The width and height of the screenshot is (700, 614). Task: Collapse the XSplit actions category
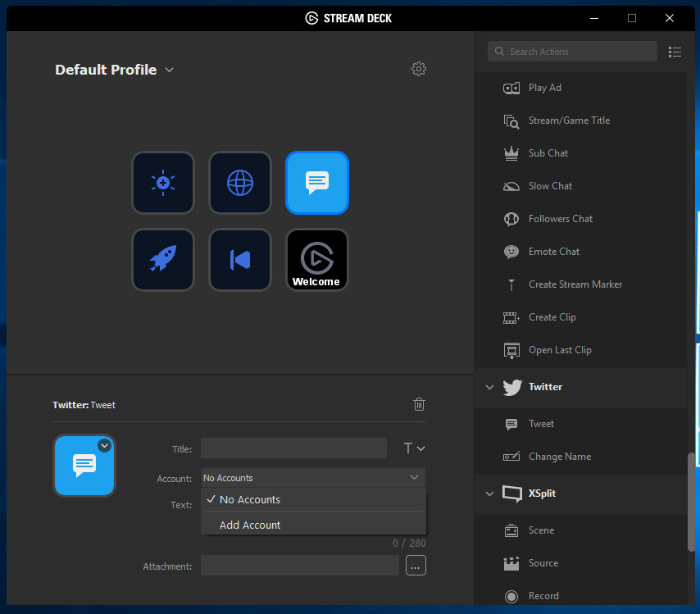489,493
